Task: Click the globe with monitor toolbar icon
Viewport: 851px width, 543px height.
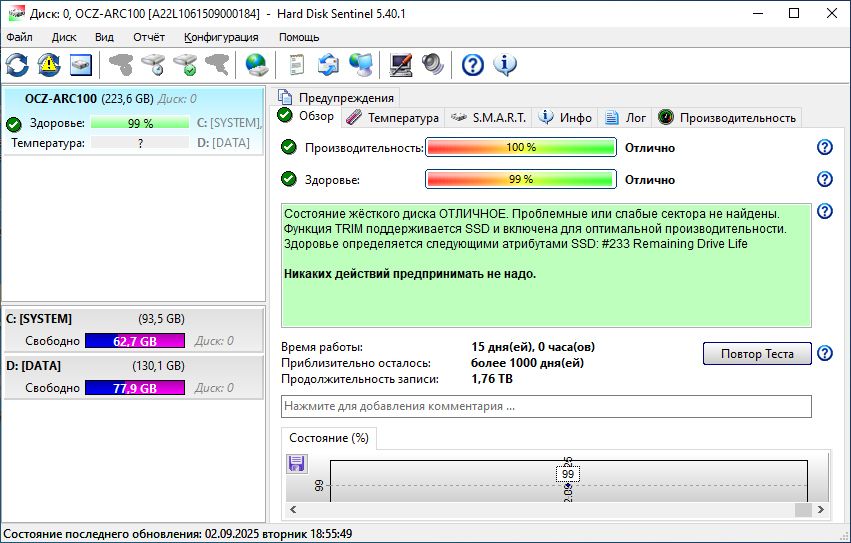Action: [360, 65]
